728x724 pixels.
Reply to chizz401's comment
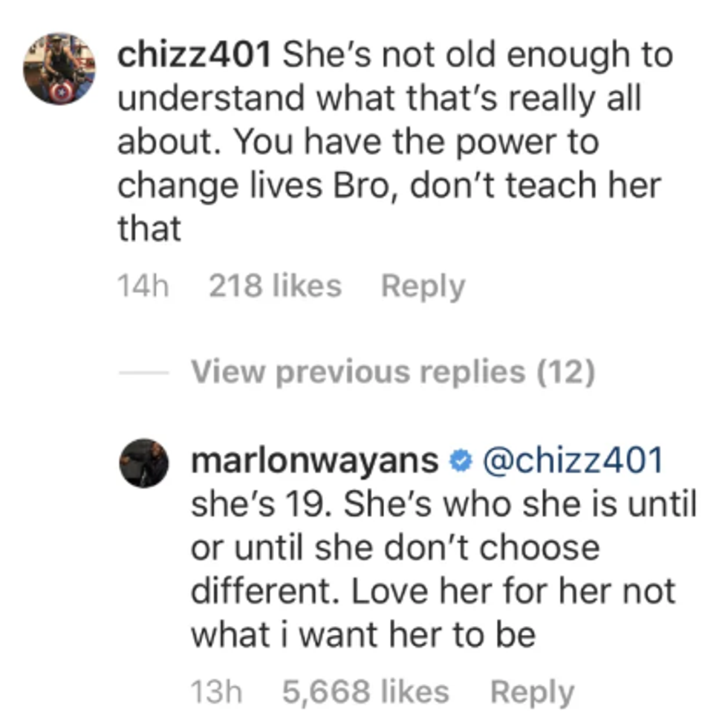pos(423,287)
